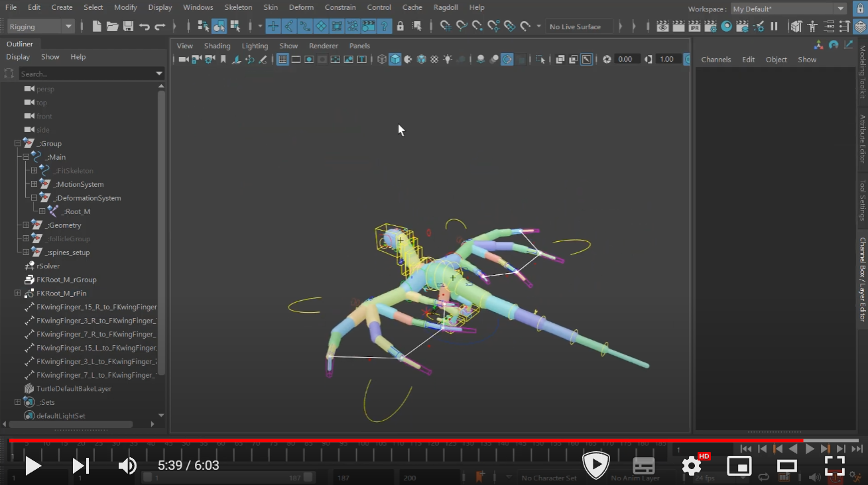Image resolution: width=868 pixels, height=485 pixels.
Task: Play the YouTube video
Action: pos(32,466)
